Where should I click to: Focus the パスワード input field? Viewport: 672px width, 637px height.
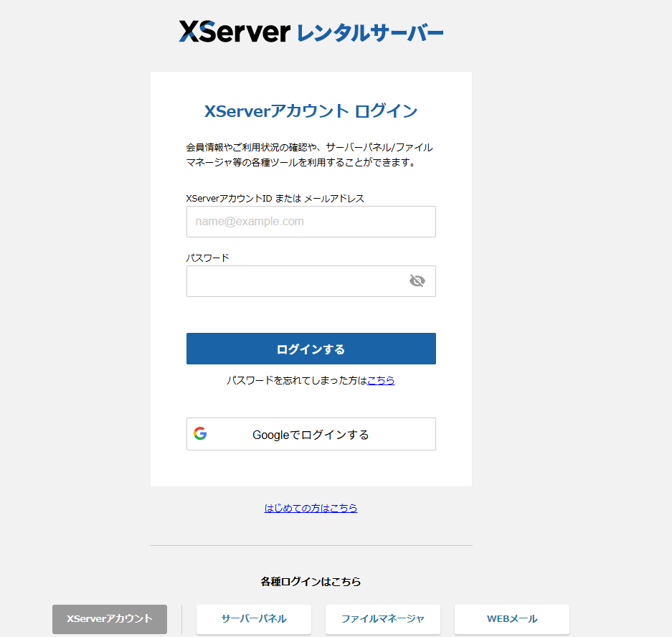(x=311, y=281)
